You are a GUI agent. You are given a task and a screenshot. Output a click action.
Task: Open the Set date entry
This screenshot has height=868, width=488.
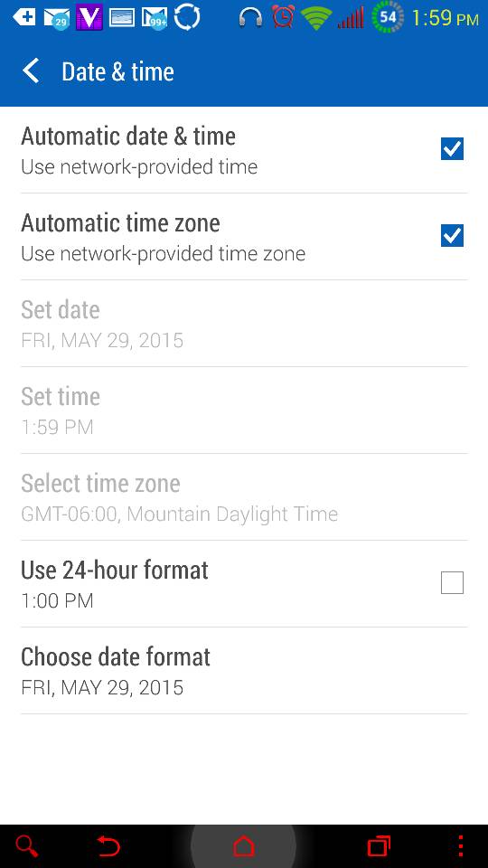pos(244,324)
